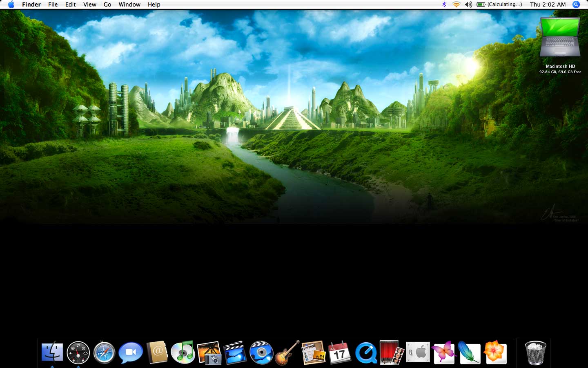Open iDVD disc icon in Dock

click(261, 352)
